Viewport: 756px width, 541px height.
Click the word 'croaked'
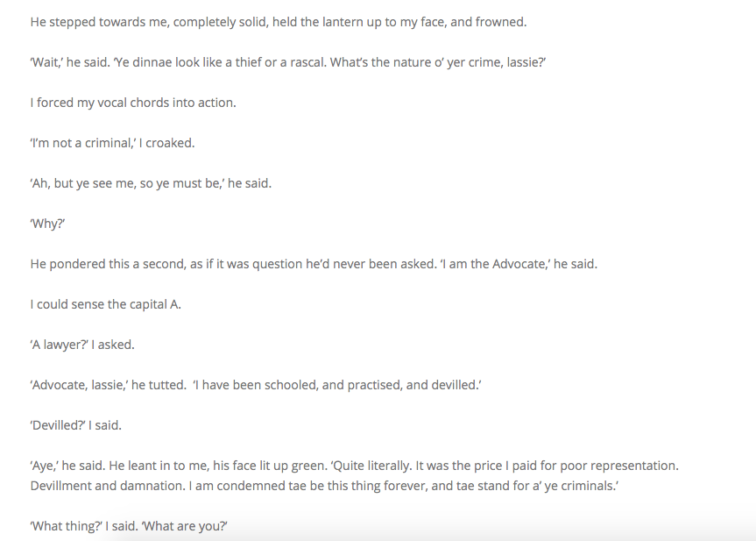[170, 143]
